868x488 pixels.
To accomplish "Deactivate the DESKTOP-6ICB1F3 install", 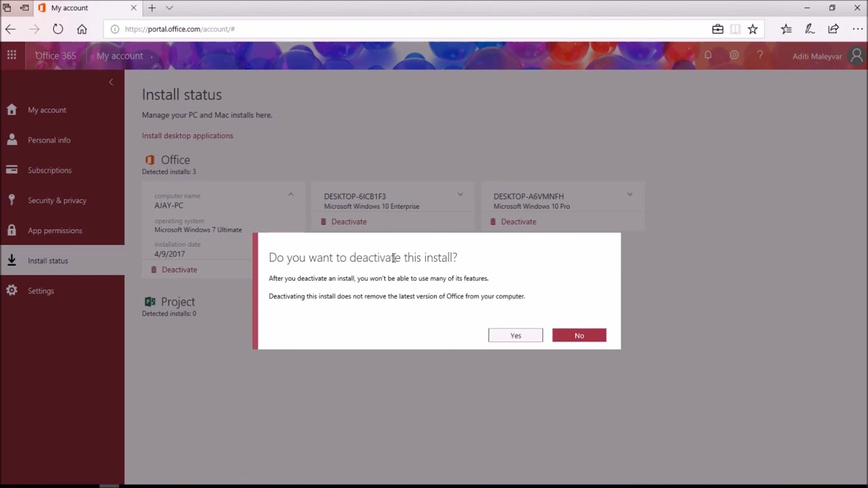I will [349, 222].
